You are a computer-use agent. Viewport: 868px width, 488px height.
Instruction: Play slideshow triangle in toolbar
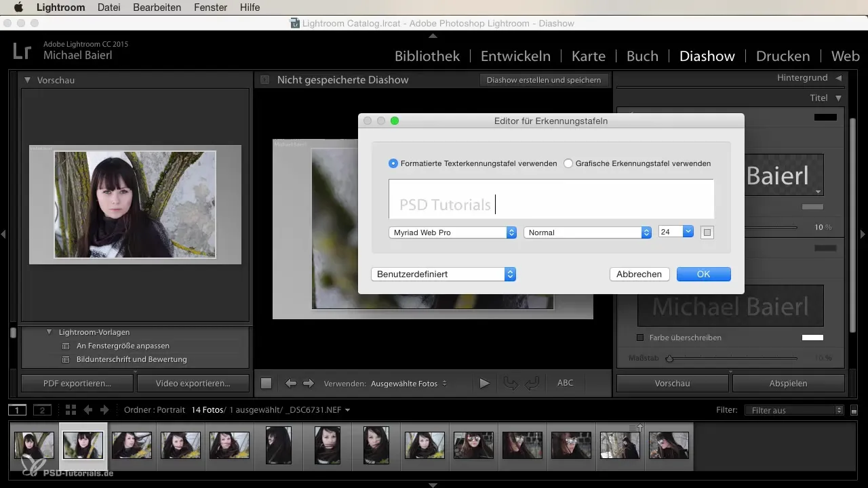click(x=484, y=383)
